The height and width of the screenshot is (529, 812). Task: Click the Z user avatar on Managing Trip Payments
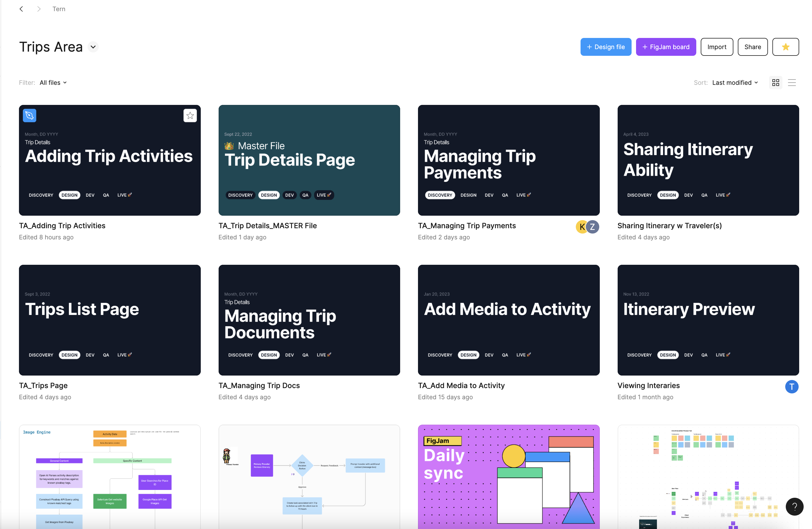(593, 227)
